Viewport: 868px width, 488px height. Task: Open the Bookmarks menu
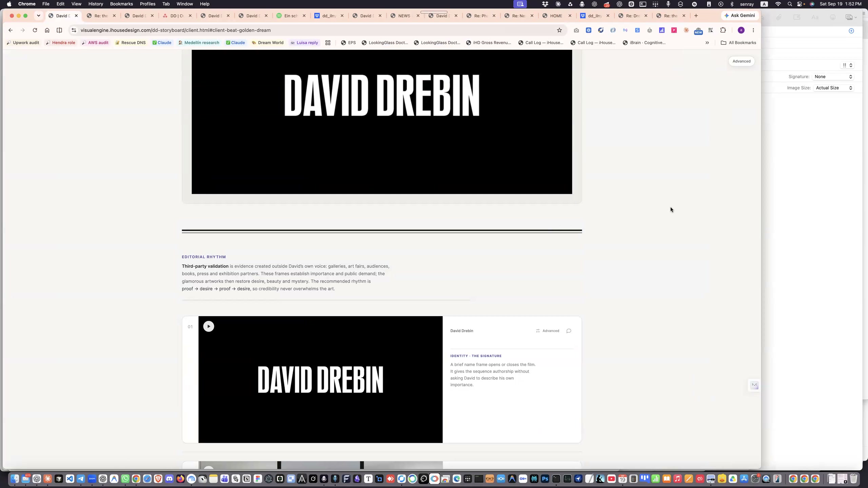[121, 4]
